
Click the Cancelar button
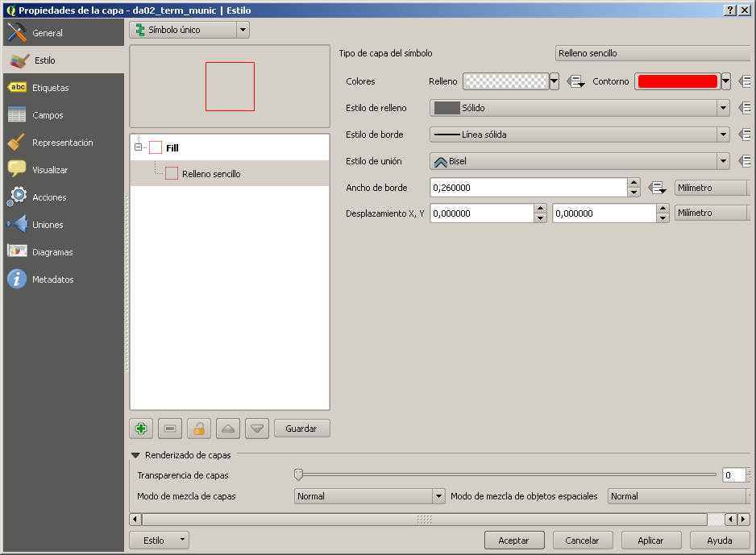point(583,541)
